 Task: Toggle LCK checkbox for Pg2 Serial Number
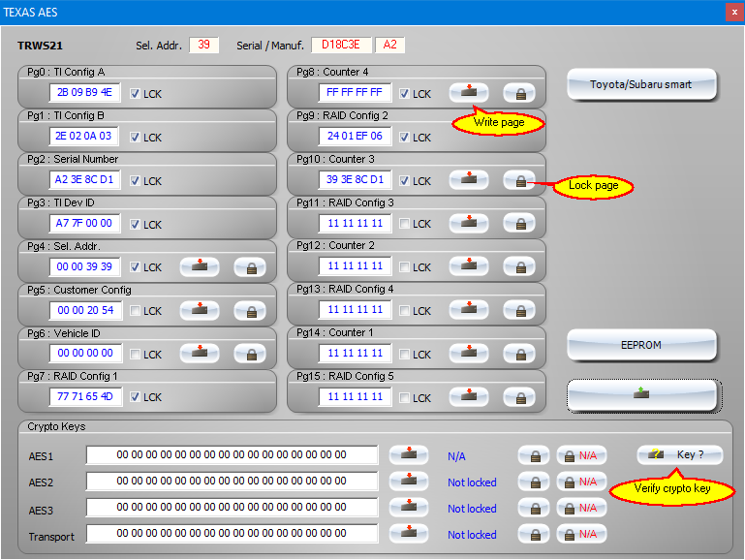(135, 181)
